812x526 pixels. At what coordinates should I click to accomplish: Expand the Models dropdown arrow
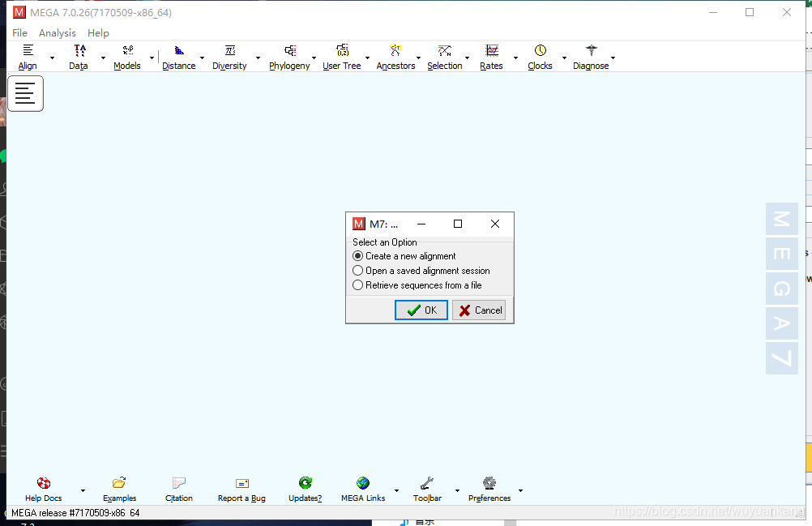pyautogui.click(x=152, y=58)
